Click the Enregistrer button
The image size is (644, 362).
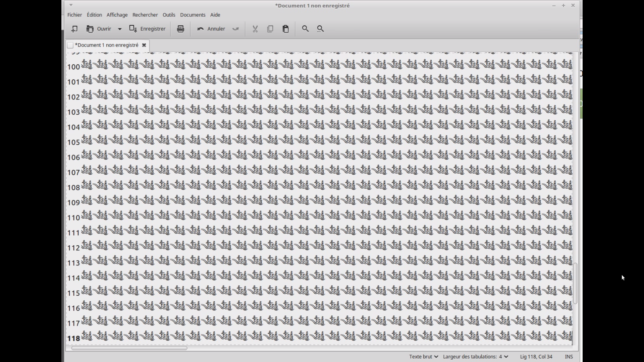click(x=148, y=29)
